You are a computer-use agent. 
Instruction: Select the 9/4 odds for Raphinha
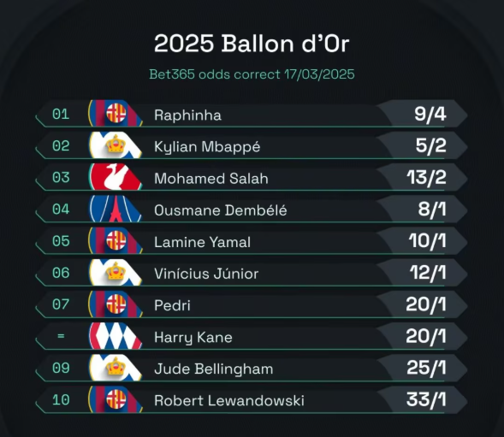point(430,114)
